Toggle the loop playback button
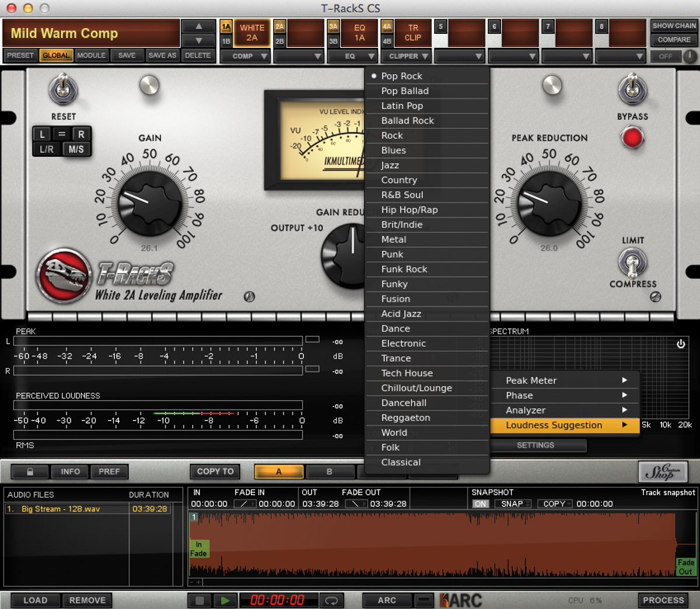 click(332, 600)
